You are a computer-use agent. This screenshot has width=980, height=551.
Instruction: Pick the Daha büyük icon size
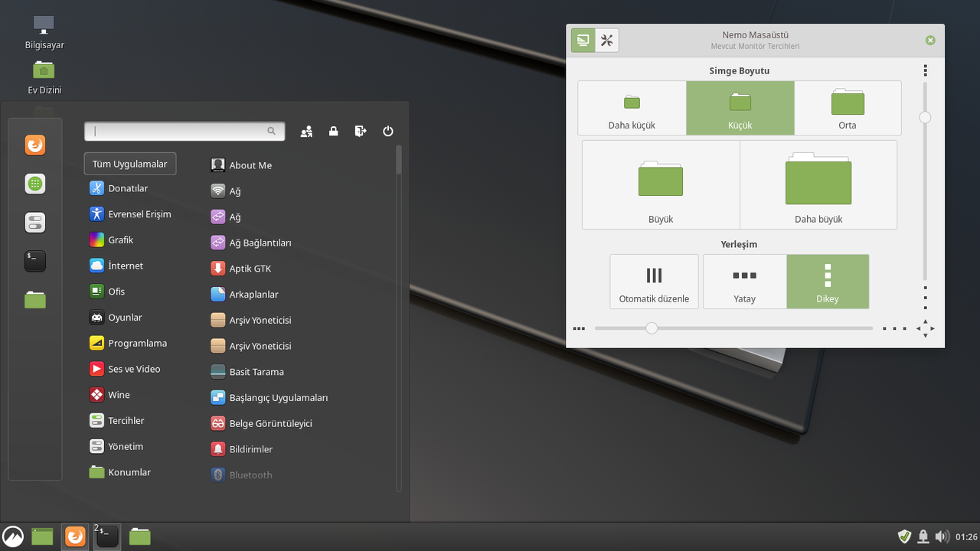click(818, 184)
